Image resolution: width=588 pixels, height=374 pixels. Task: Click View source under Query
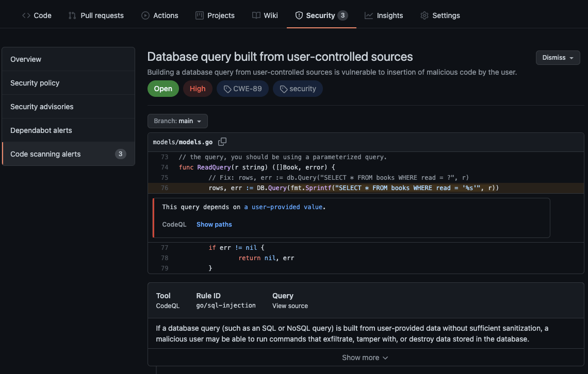pos(290,306)
